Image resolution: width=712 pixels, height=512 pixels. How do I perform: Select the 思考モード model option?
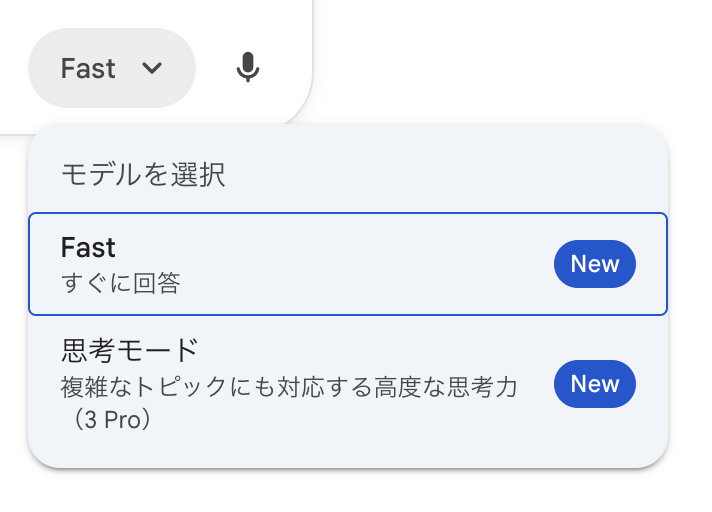pos(300,384)
